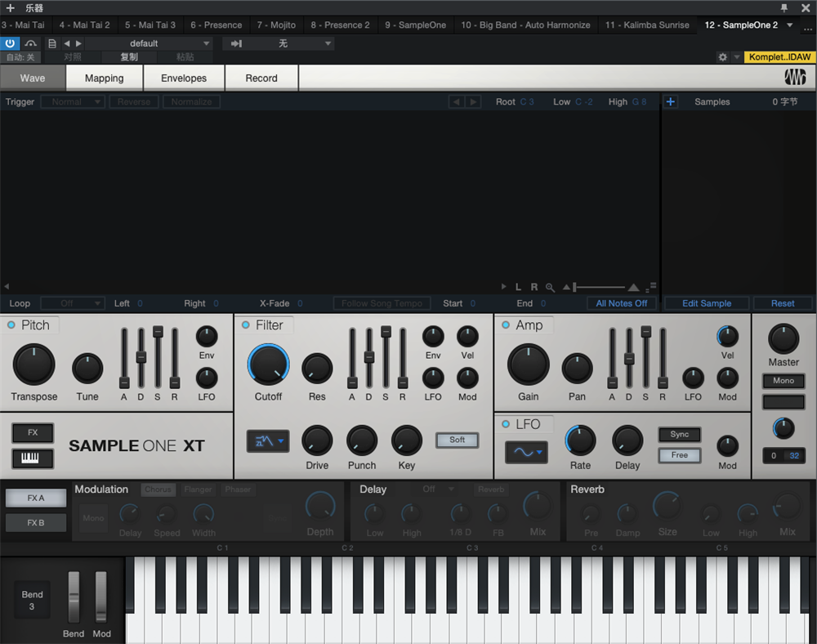Click the Reverse button
The height and width of the screenshot is (644, 817).
point(134,101)
